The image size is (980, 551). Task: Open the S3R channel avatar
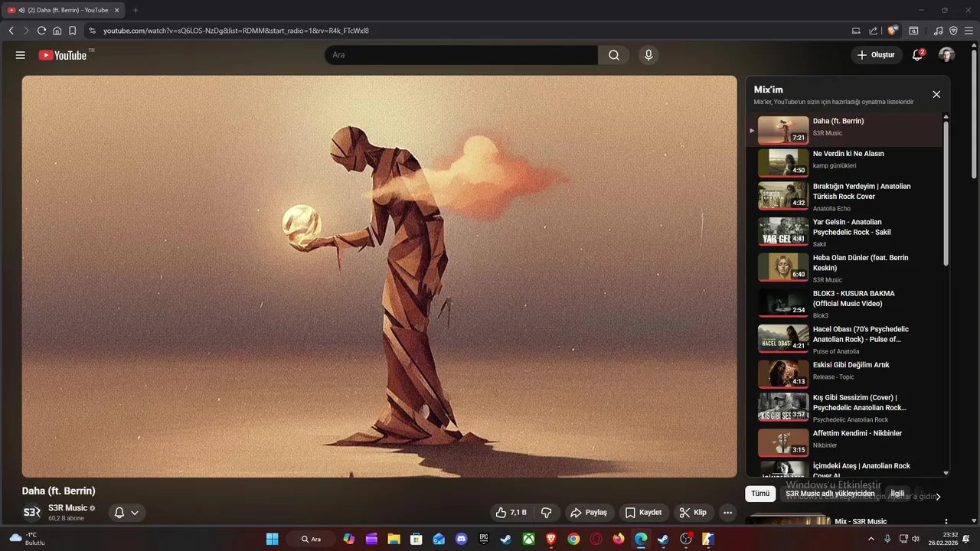pos(32,513)
